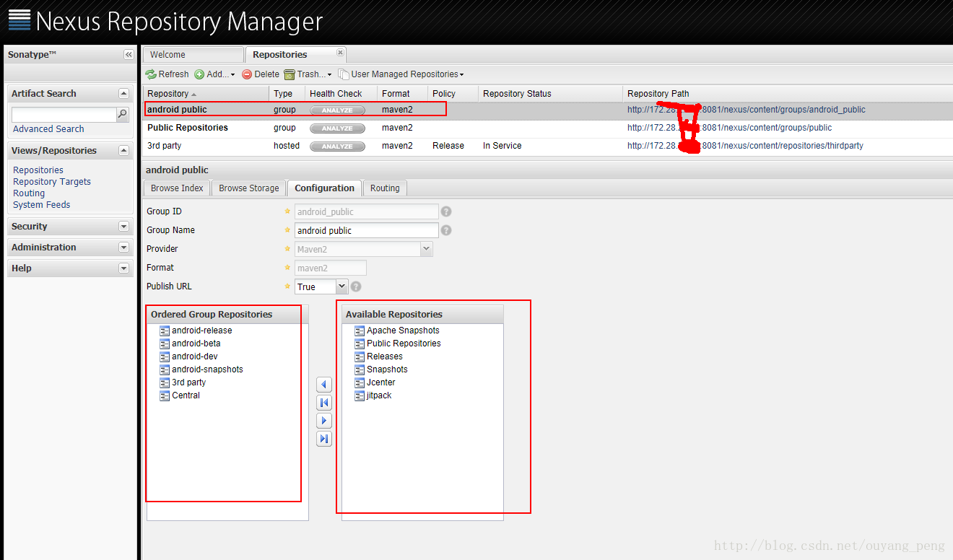Open the Publish URL dropdown
This screenshot has height=560, width=953.
click(341, 286)
